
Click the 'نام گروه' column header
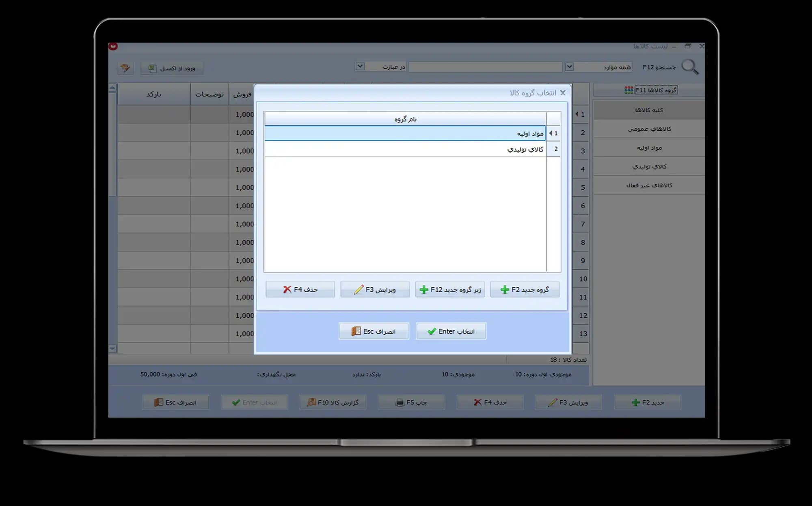click(405, 119)
